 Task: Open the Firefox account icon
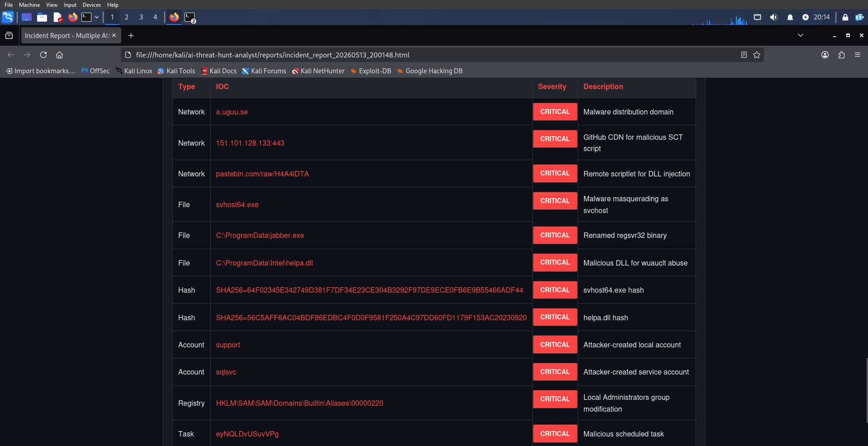pyautogui.click(x=825, y=55)
